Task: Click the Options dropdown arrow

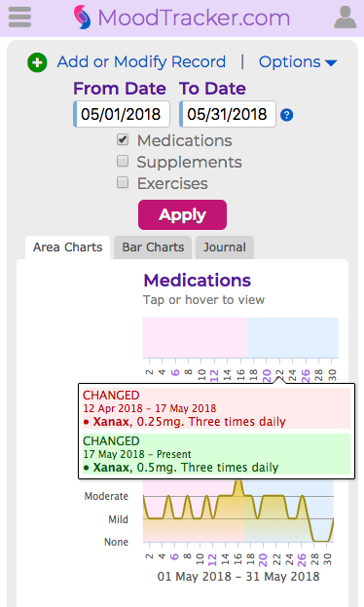Action: pos(331,62)
